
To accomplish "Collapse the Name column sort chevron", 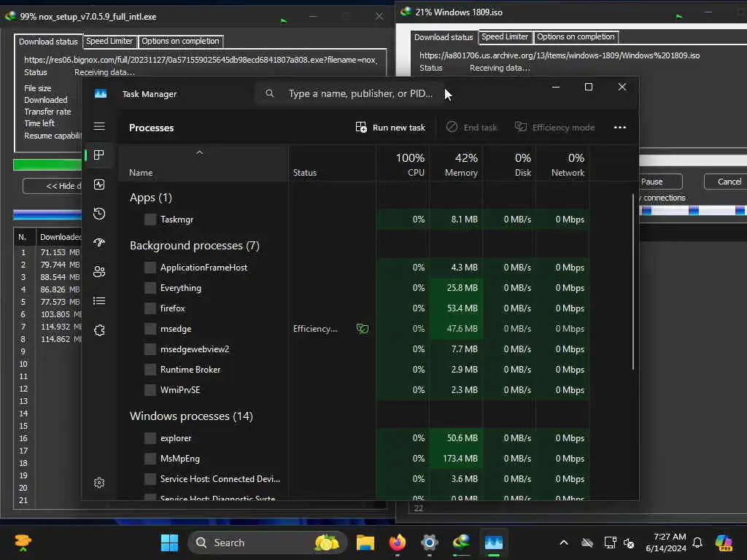I will click(x=200, y=153).
